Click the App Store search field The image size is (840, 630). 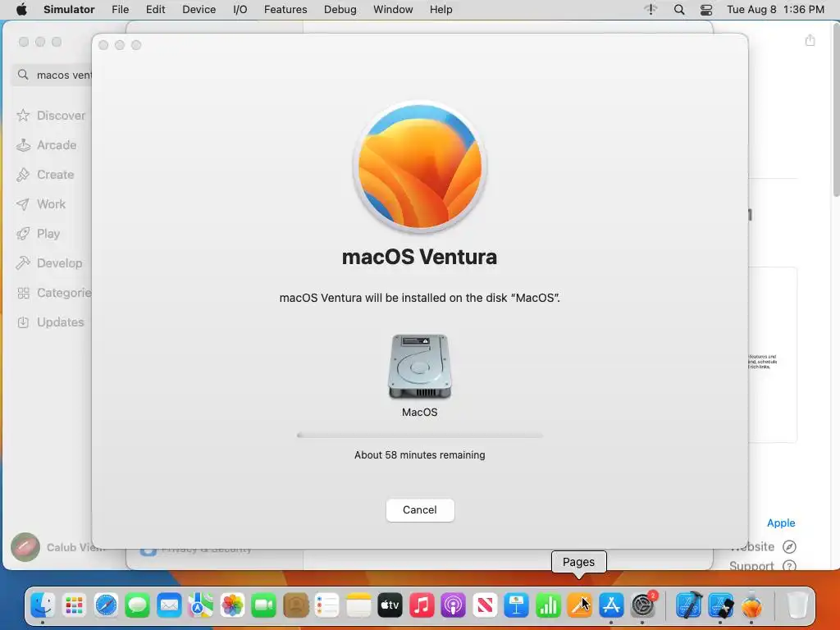52,75
